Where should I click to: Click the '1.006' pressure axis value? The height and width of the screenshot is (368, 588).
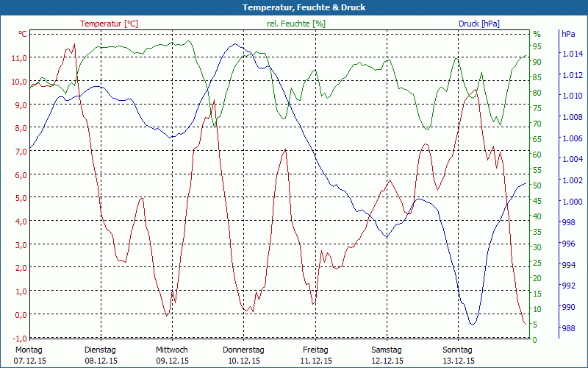click(573, 138)
